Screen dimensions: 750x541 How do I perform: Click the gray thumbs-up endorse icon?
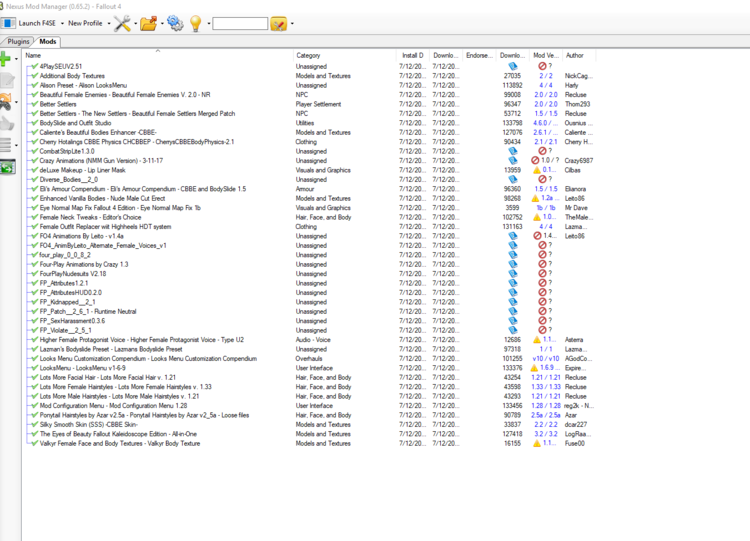point(7,123)
